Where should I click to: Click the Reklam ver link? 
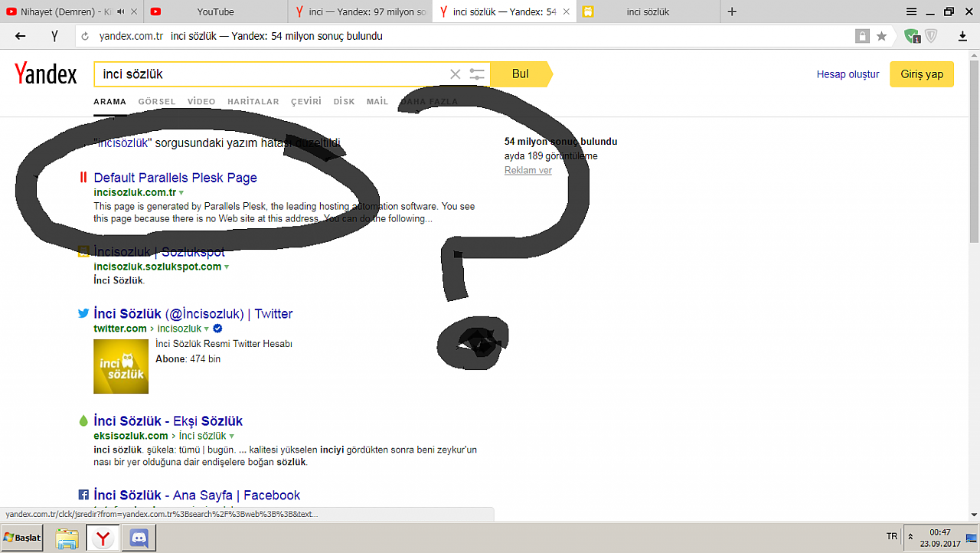[x=528, y=170]
